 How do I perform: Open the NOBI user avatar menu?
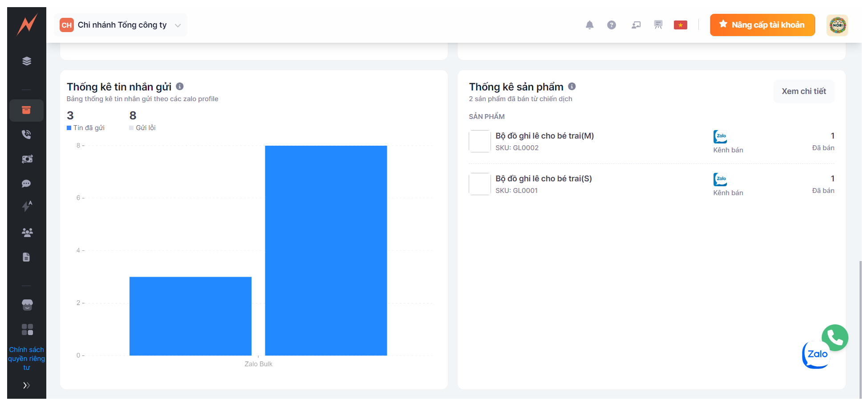point(837,25)
